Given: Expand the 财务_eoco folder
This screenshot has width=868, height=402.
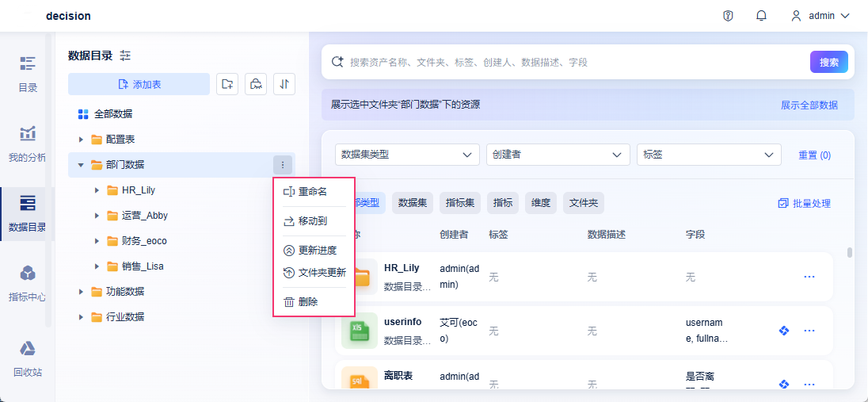Looking at the screenshot, I should pos(97,241).
